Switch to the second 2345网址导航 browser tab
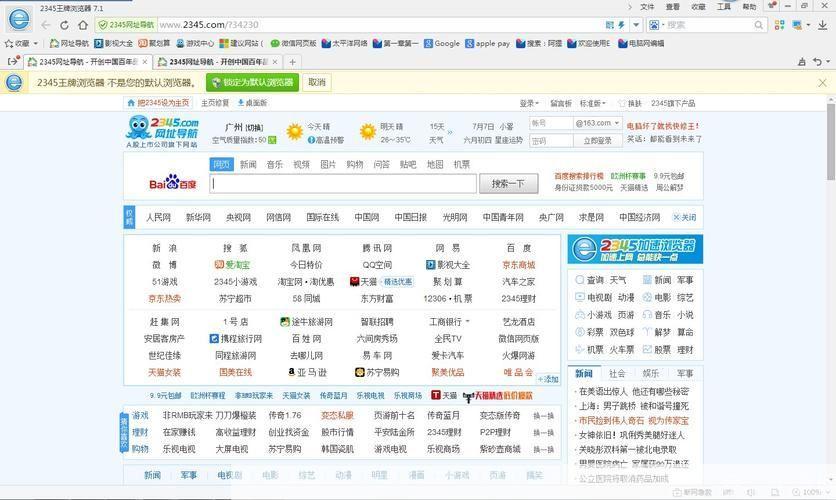 pos(218,62)
